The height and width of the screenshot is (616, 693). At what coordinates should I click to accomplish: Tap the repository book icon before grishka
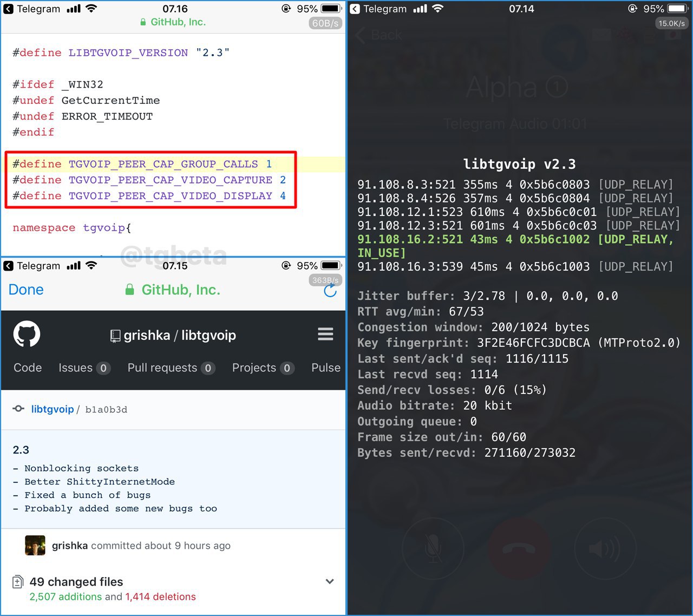point(115,336)
